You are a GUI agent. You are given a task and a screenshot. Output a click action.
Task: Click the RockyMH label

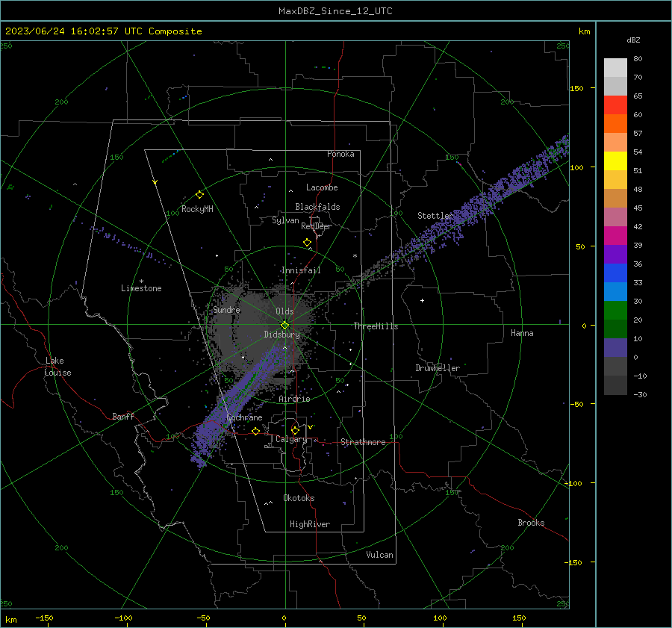[197, 209]
